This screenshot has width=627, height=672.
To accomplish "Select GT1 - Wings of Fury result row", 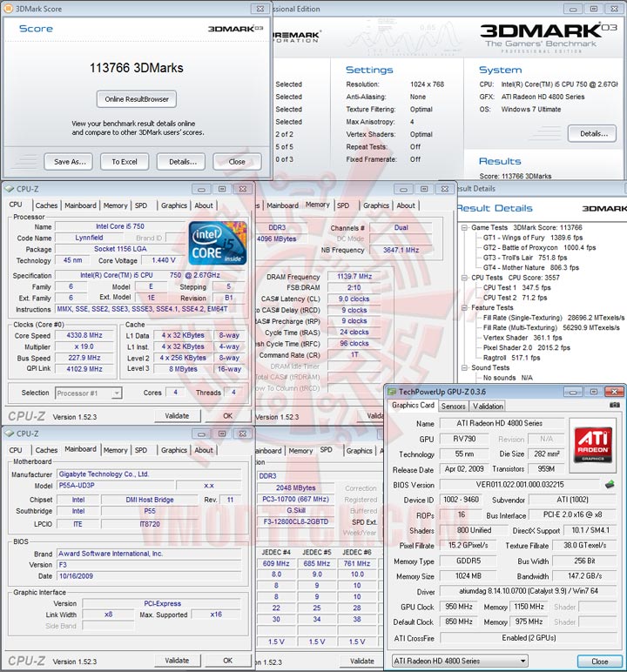I will click(x=533, y=238).
